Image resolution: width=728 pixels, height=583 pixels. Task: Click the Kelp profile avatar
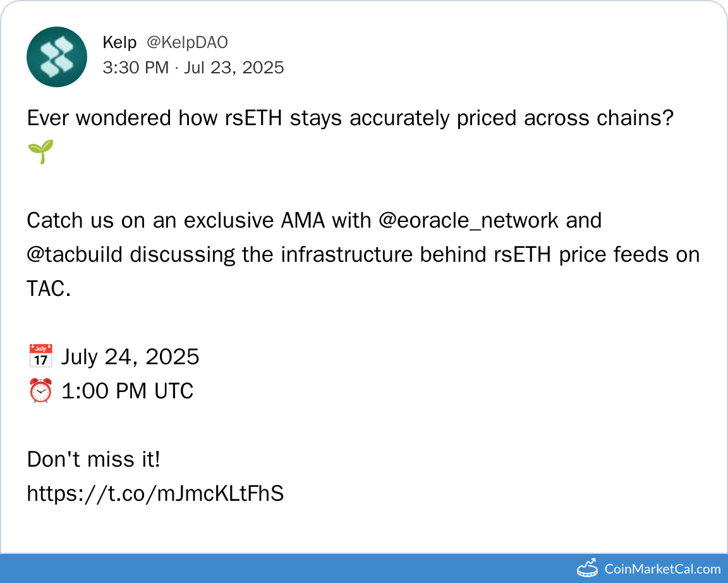coord(57,57)
